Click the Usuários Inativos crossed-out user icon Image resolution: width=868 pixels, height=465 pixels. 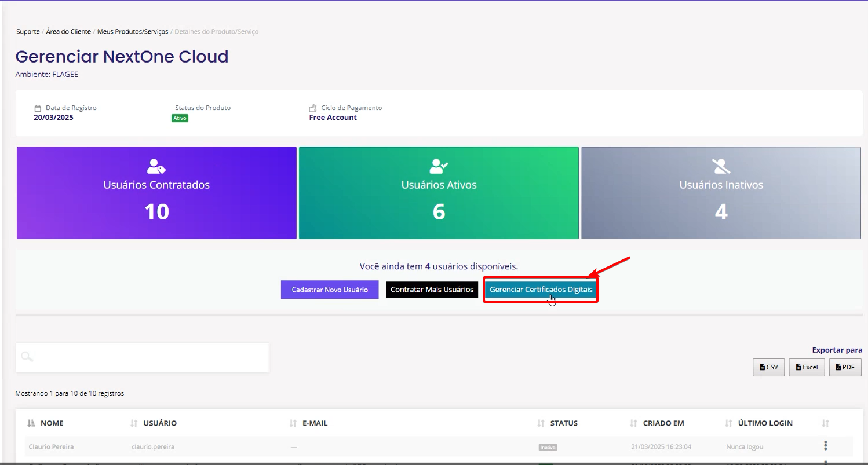(721, 167)
